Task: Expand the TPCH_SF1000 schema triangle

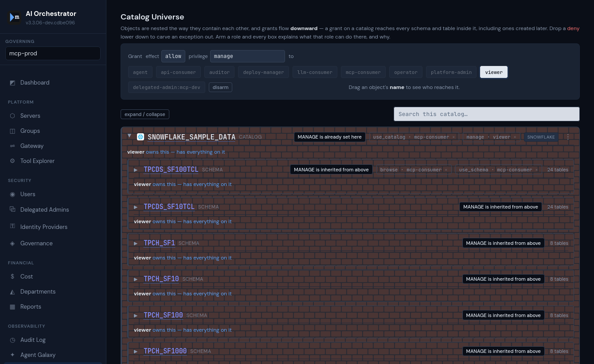Action: pyautogui.click(x=136, y=352)
